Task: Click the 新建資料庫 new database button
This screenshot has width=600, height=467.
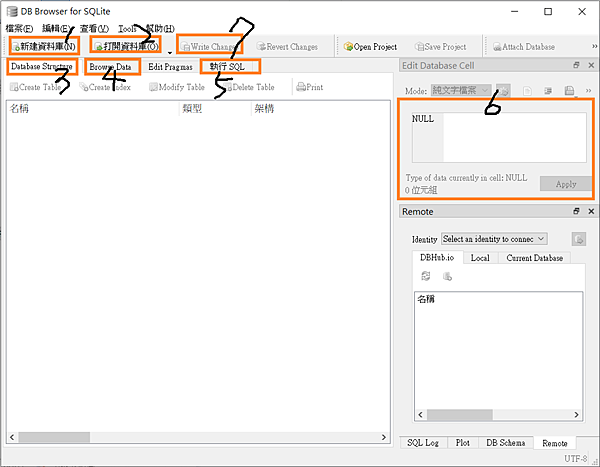Action: point(44,46)
